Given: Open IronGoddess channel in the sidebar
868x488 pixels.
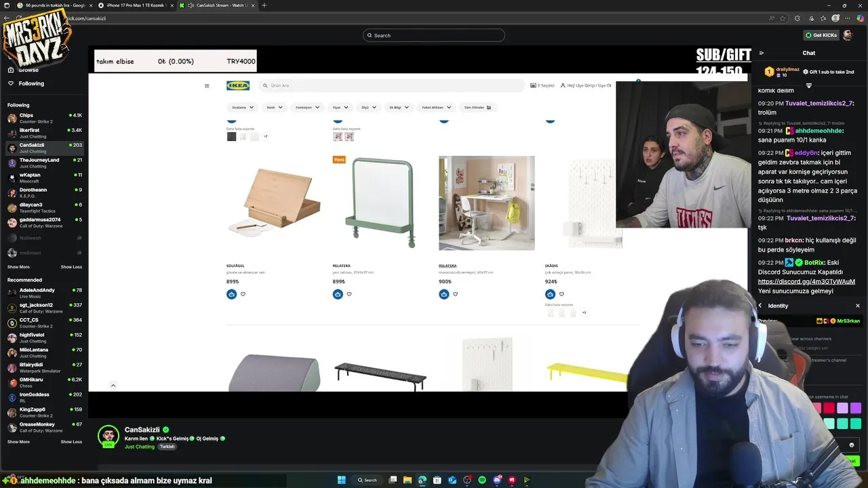Looking at the screenshot, I should [45, 397].
